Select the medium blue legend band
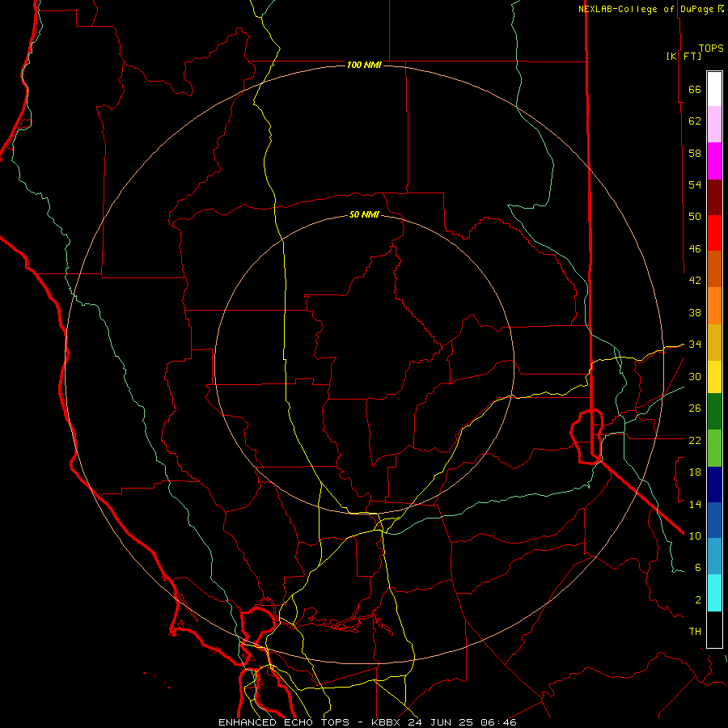 pyautogui.click(x=714, y=520)
